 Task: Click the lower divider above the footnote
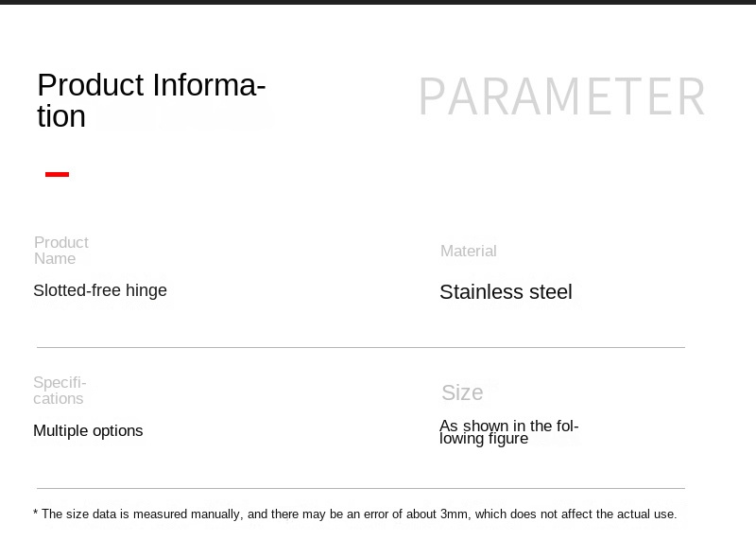[x=360, y=488]
